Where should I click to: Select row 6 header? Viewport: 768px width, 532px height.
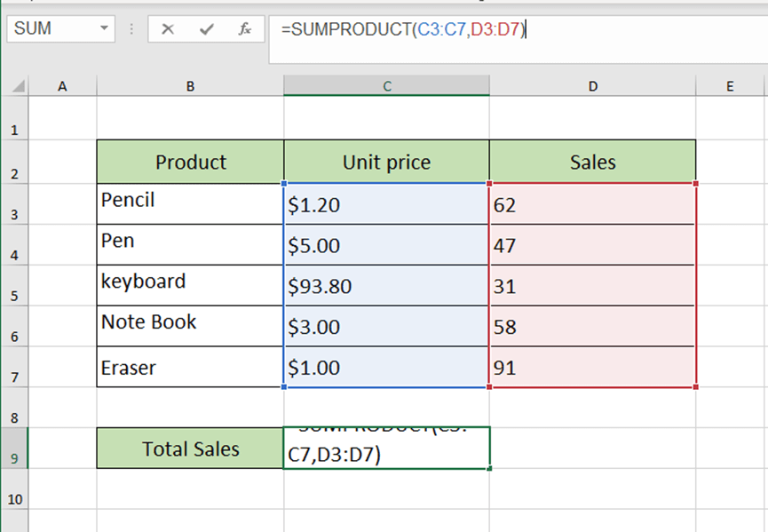(x=14, y=326)
